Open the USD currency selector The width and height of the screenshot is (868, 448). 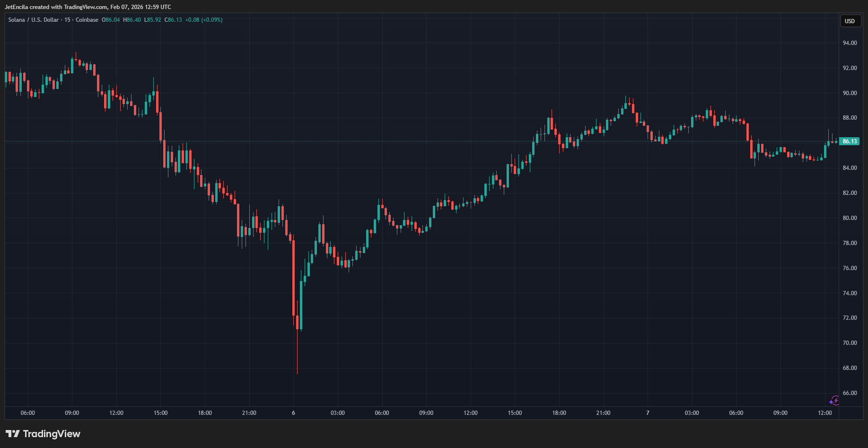point(850,21)
